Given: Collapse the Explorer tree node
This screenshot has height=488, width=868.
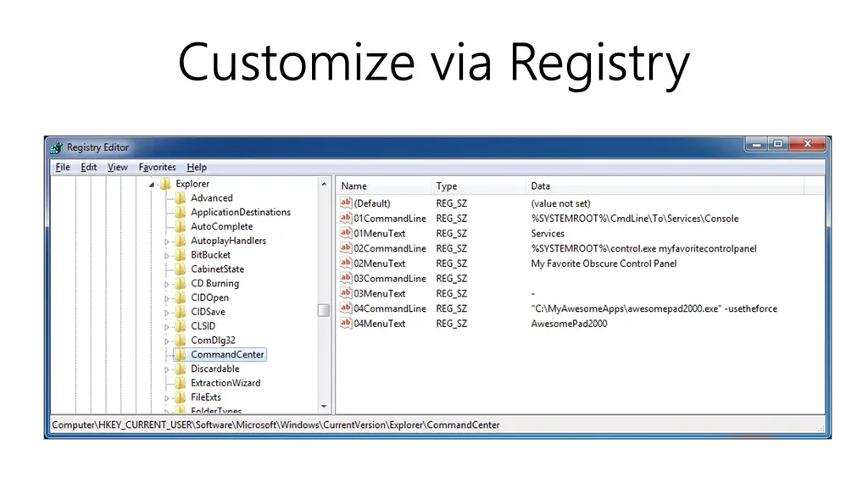Looking at the screenshot, I should pyautogui.click(x=152, y=185).
